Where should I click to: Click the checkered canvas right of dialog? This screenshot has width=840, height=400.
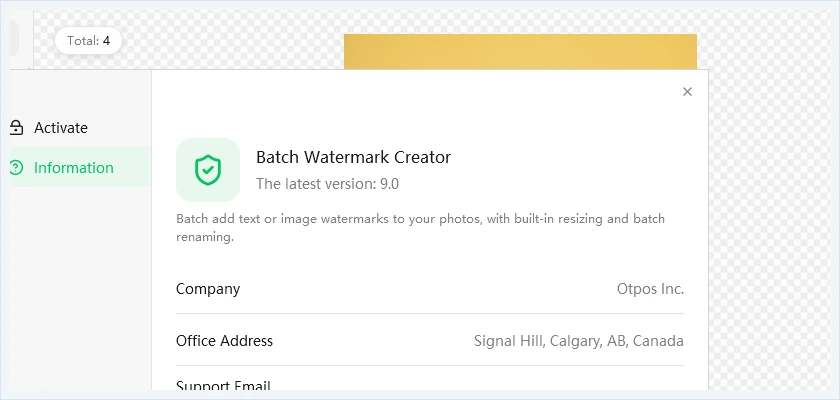(x=769, y=214)
